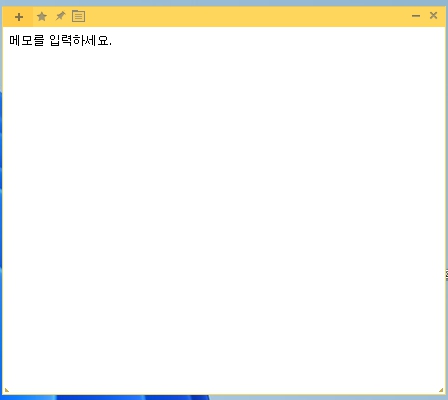
Task: Minimize the memo window
Action: [x=416, y=16]
